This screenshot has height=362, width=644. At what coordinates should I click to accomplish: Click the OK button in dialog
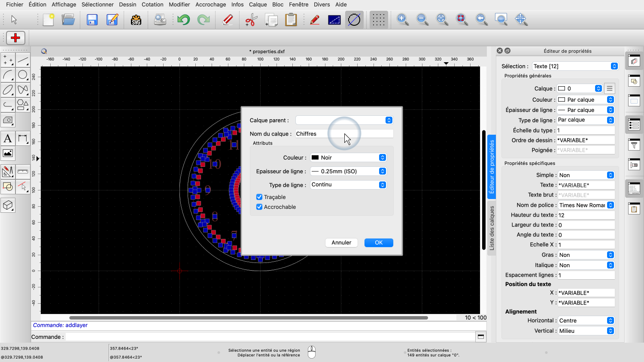point(379,243)
